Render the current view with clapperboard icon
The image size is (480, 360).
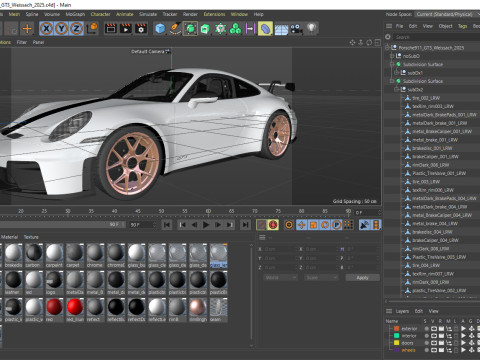(111, 29)
